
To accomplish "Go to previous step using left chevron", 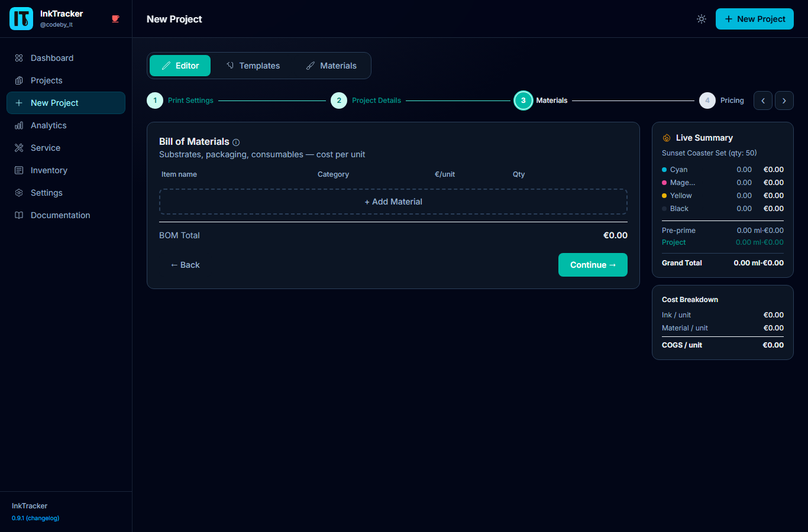I will click(763, 100).
